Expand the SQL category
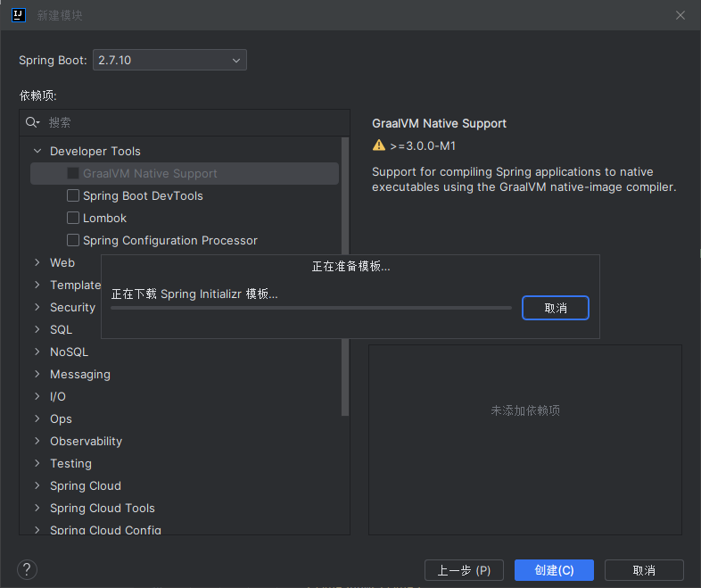The height and width of the screenshot is (588, 701). click(37, 329)
